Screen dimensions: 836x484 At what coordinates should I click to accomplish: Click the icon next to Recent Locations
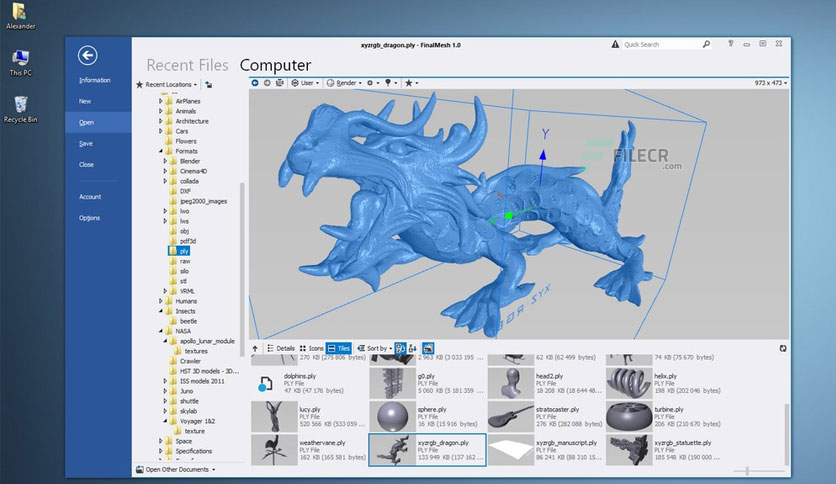(x=208, y=85)
